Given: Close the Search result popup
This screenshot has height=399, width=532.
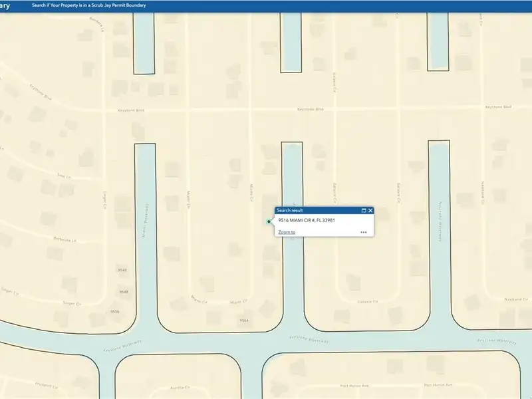Looking at the screenshot, I should 370,210.
